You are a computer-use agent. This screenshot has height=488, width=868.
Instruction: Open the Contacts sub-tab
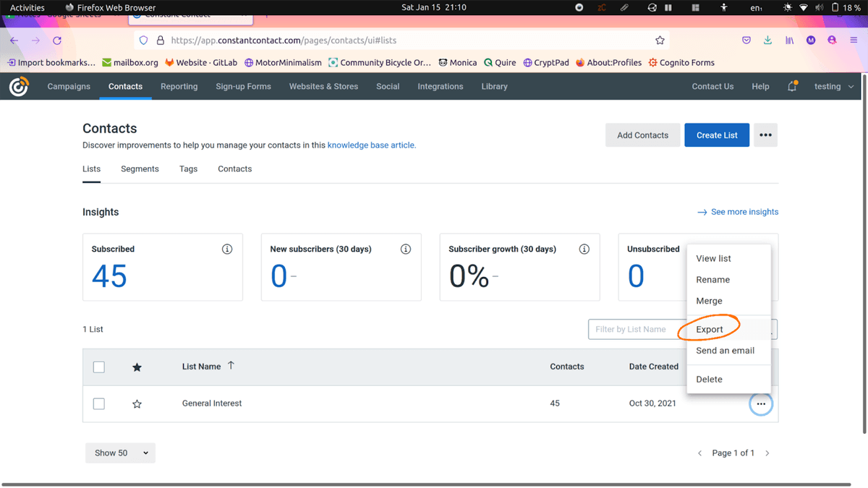point(235,168)
